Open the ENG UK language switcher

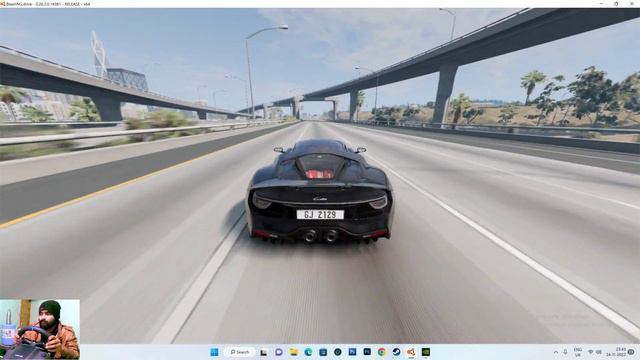coord(578,352)
